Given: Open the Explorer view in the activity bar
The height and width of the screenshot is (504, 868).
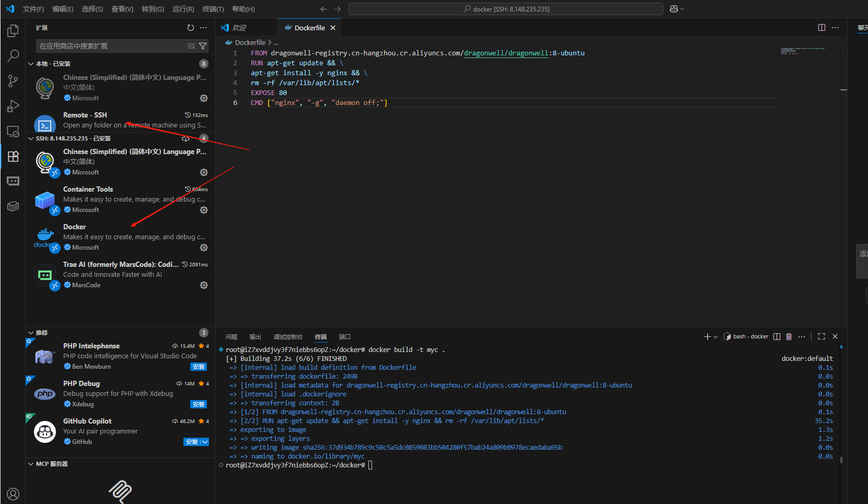Looking at the screenshot, I should point(13,31).
